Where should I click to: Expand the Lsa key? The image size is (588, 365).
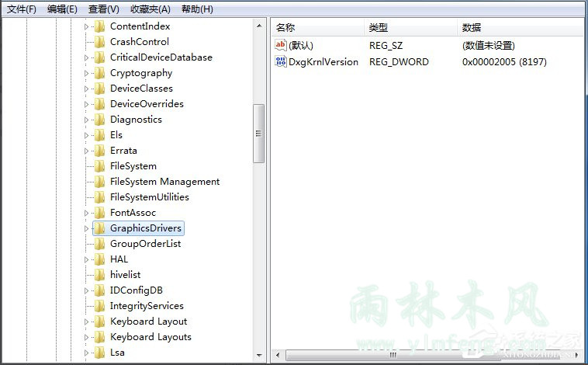pyautogui.click(x=86, y=353)
